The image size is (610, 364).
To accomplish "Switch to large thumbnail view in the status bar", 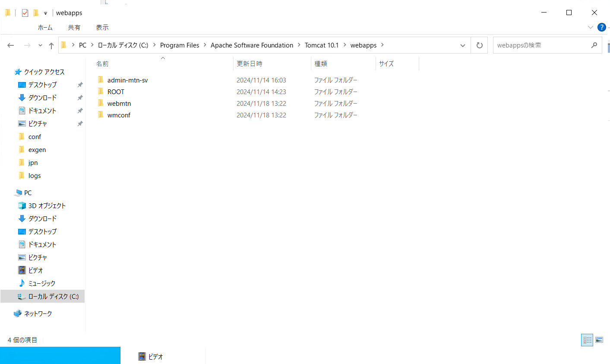I will [x=599, y=340].
